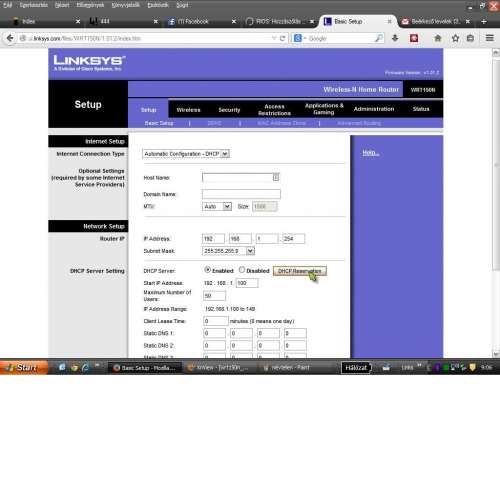The image size is (500, 488).
Task: Click the IP Address first octet field
Action: click(213, 239)
